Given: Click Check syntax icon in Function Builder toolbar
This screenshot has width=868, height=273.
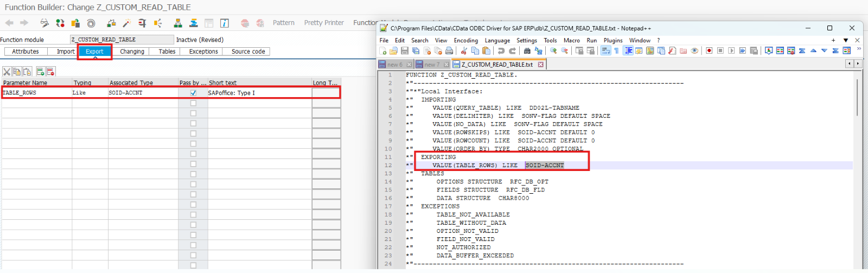Looking at the screenshot, I should click(111, 23).
